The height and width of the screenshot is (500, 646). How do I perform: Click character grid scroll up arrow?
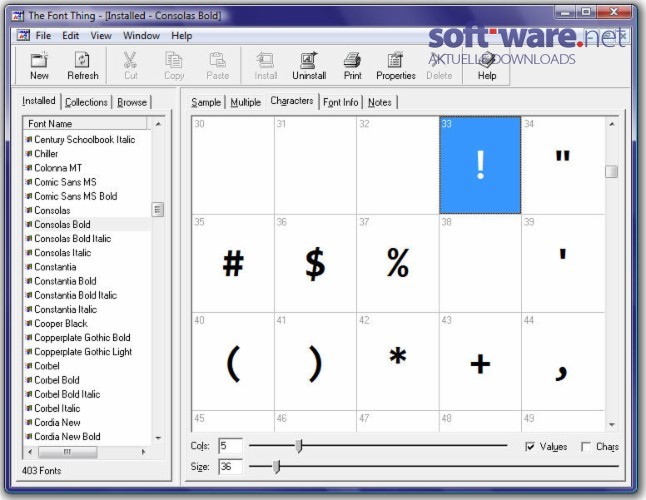pos(612,124)
